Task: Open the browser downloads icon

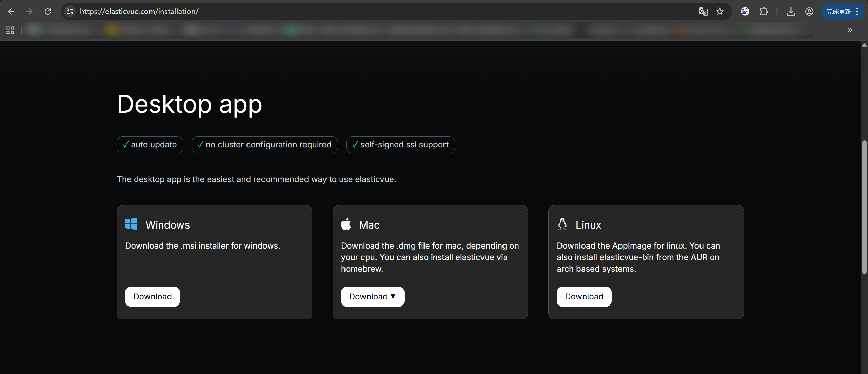Action: click(x=791, y=12)
